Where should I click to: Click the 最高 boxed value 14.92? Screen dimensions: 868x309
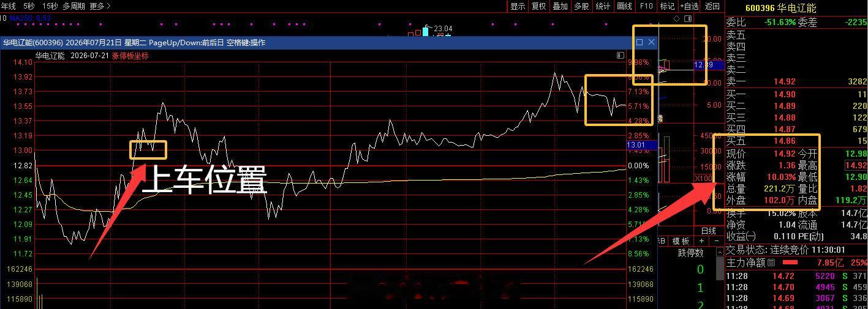[856, 165]
